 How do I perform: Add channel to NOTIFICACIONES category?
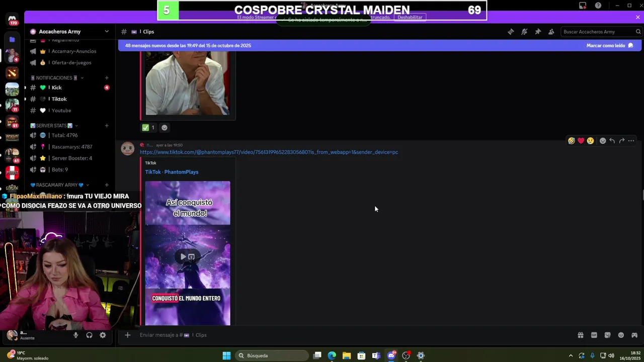(x=107, y=78)
